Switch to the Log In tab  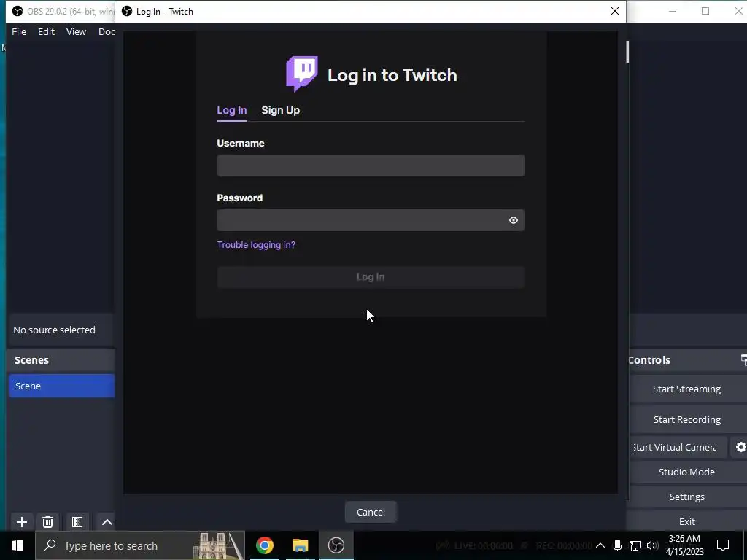point(232,110)
